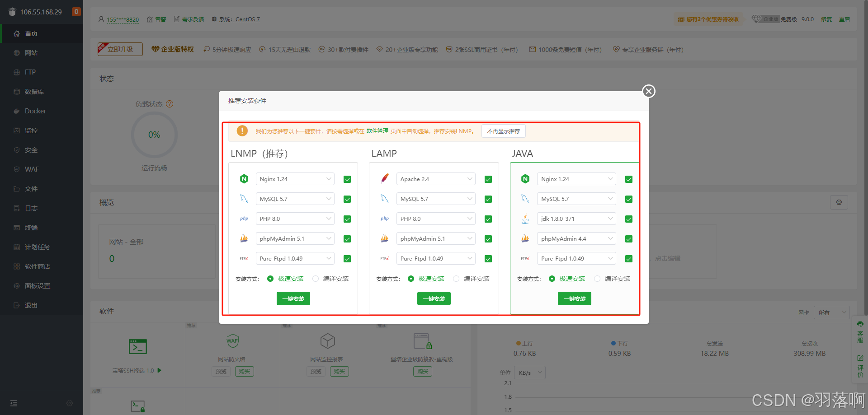Close the recommended install suite dialog

pyautogui.click(x=649, y=91)
